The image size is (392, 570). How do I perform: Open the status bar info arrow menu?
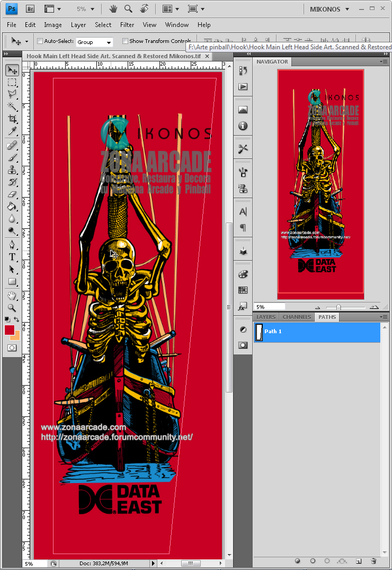tap(153, 563)
